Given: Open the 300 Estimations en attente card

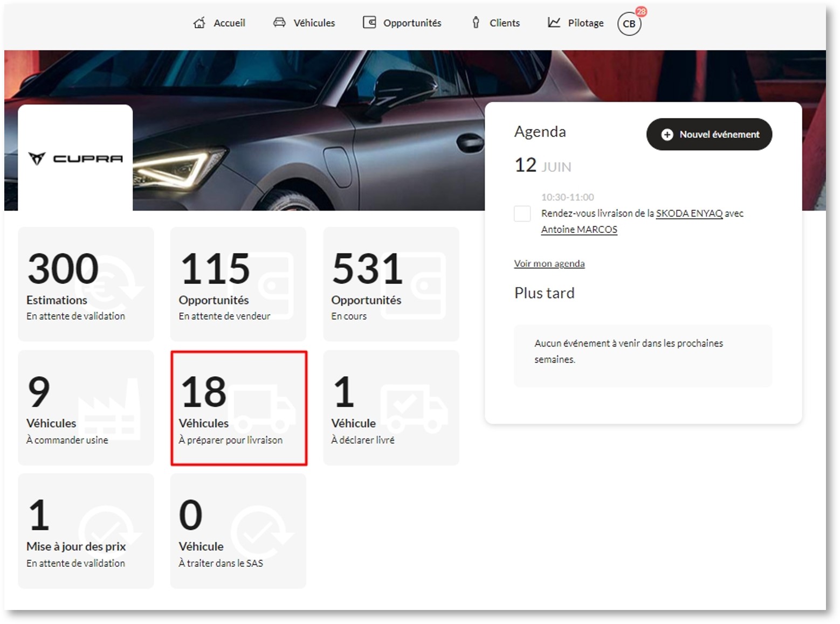Looking at the screenshot, I should click(x=86, y=284).
